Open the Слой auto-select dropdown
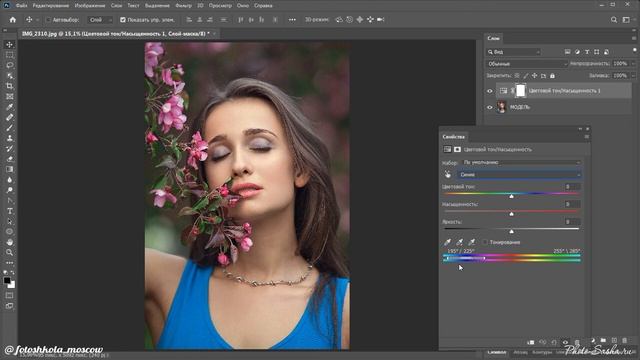The image size is (640, 360). 100,20
